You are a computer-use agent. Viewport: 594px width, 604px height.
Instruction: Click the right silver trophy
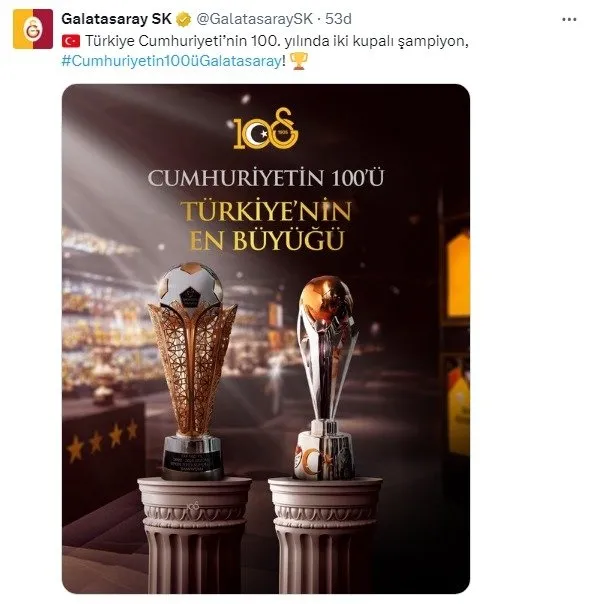pos(326,378)
